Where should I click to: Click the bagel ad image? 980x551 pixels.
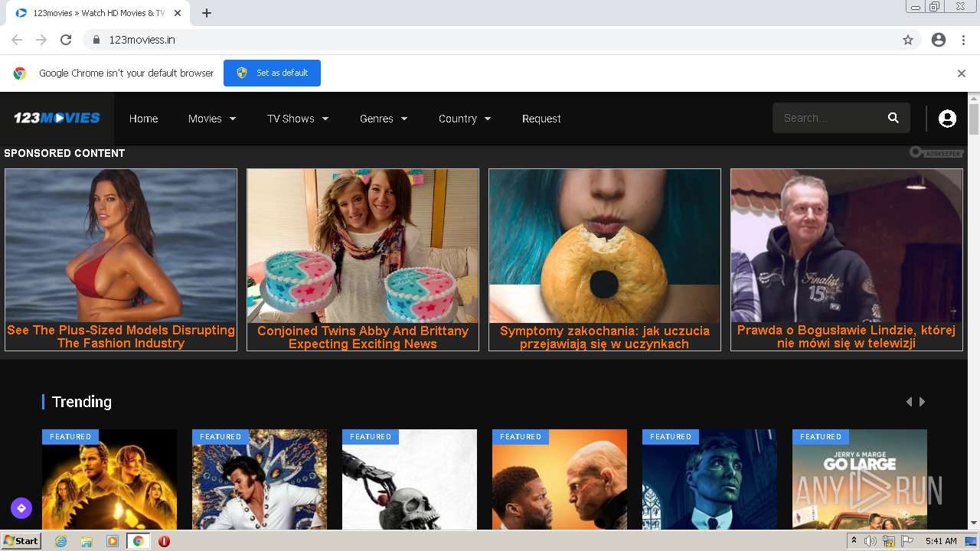[605, 246]
